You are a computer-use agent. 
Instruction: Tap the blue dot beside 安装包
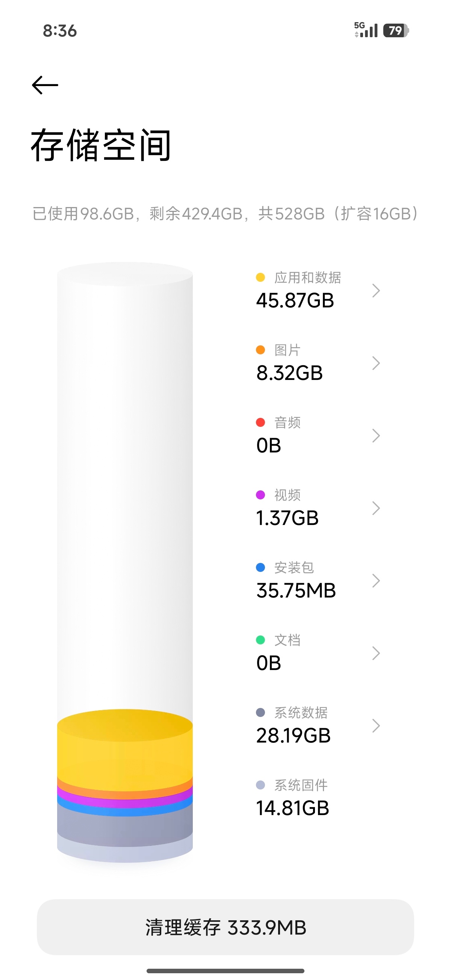coord(260,568)
